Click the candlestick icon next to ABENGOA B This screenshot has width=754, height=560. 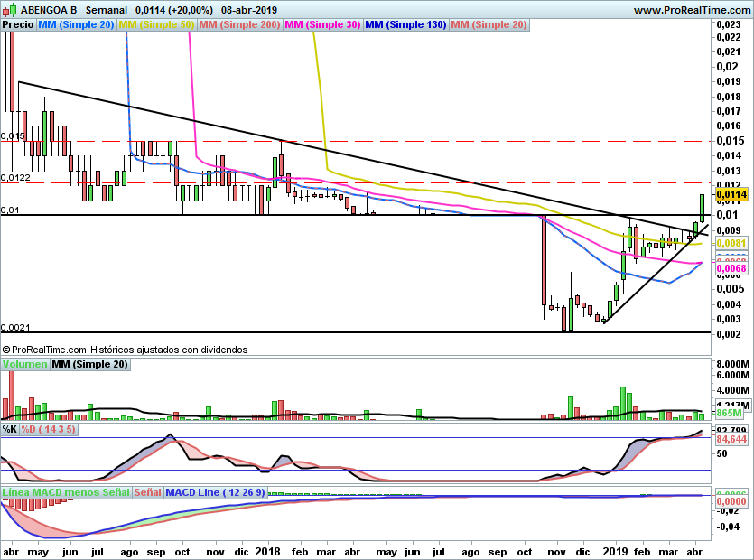(x=10, y=10)
